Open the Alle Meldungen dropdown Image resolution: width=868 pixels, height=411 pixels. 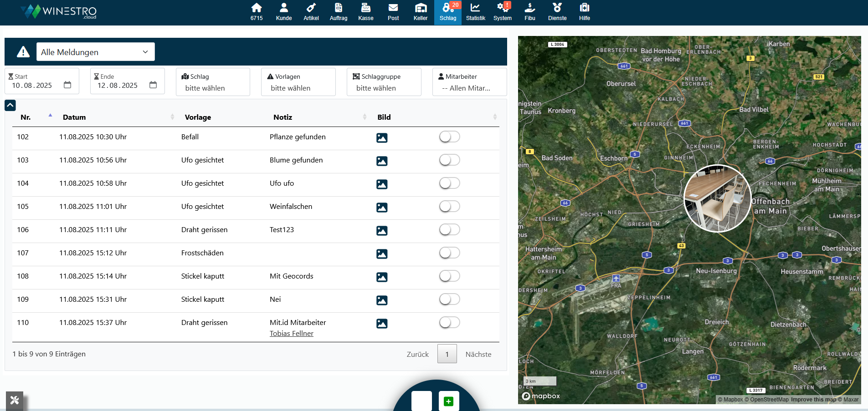pyautogui.click(x=95, y=52)
